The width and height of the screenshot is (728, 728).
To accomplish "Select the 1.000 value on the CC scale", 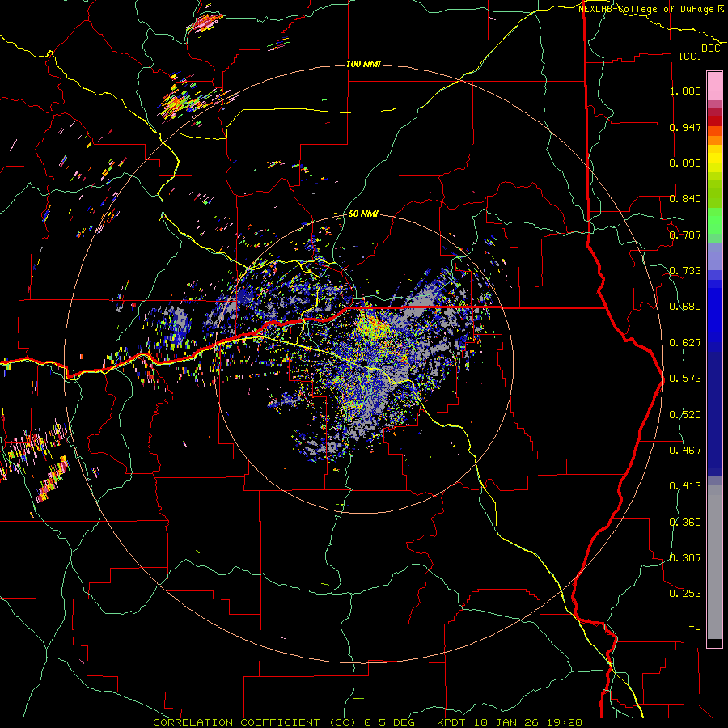I will point(685,91).
